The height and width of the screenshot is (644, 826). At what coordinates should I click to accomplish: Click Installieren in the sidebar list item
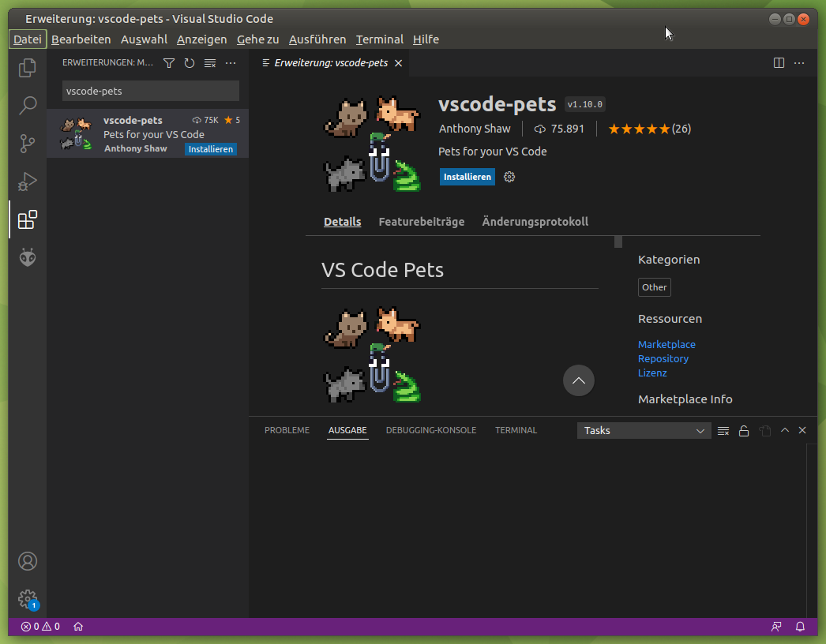211,149
